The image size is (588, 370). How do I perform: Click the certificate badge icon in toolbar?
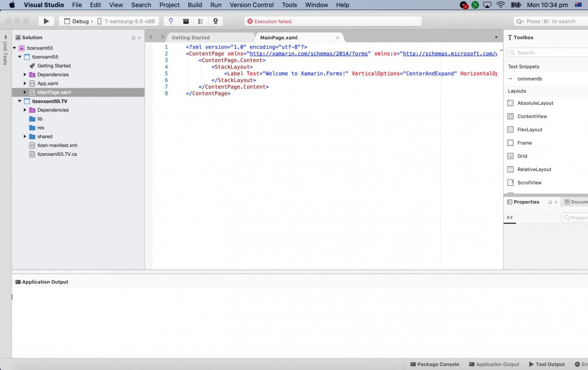tap(215, 22)
